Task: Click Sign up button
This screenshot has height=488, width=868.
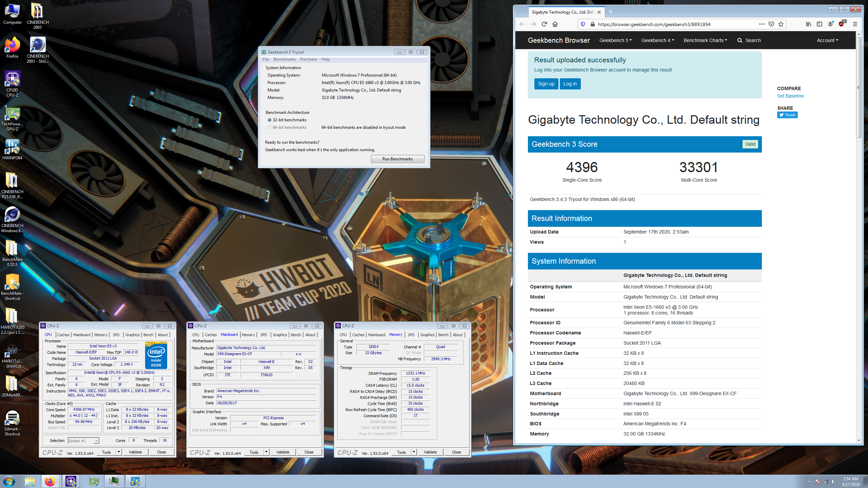Action: coord(546,84)
